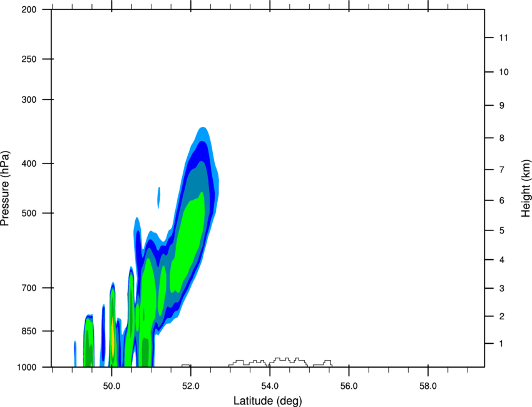Pick the 1 km height label
532x407 pixels.
(x=501, y=344)
